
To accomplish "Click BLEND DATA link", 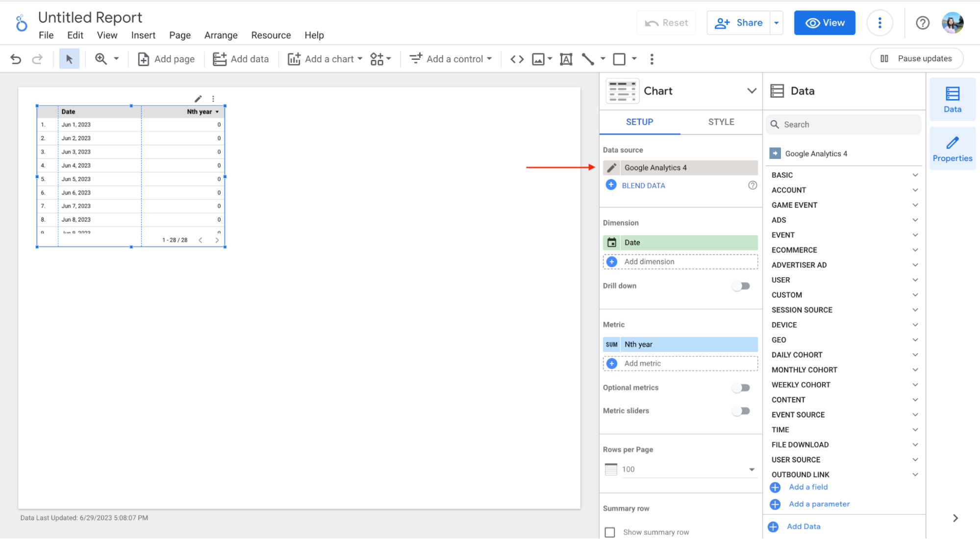I will pyautogui.click(x=643, y=185).
